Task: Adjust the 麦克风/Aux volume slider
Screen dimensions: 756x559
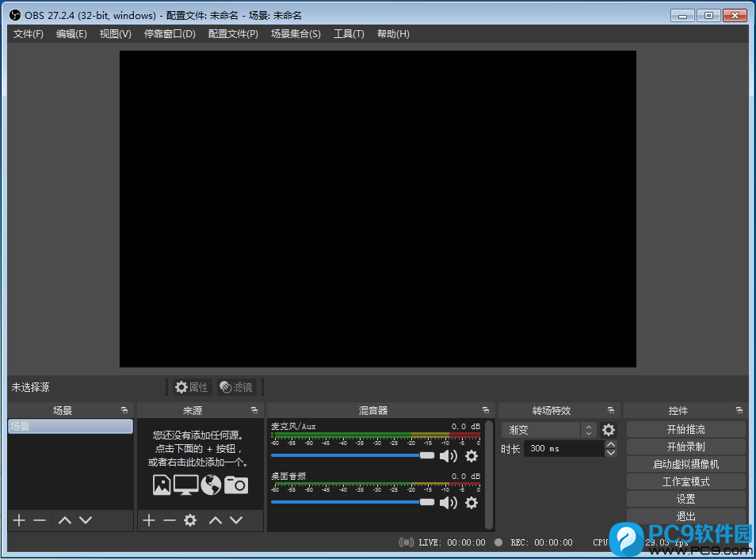Action: pyautogui.click(x=353, y=455)
